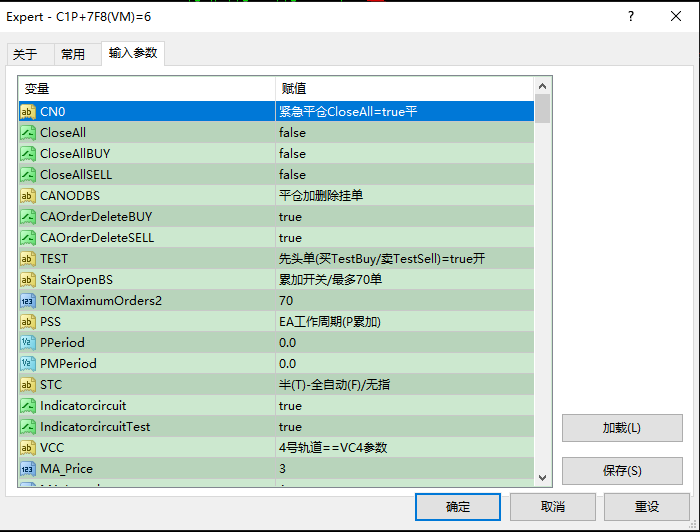Select the value 70 of TOMaximumOrders2
700x532 pixels.
[286, 300]
